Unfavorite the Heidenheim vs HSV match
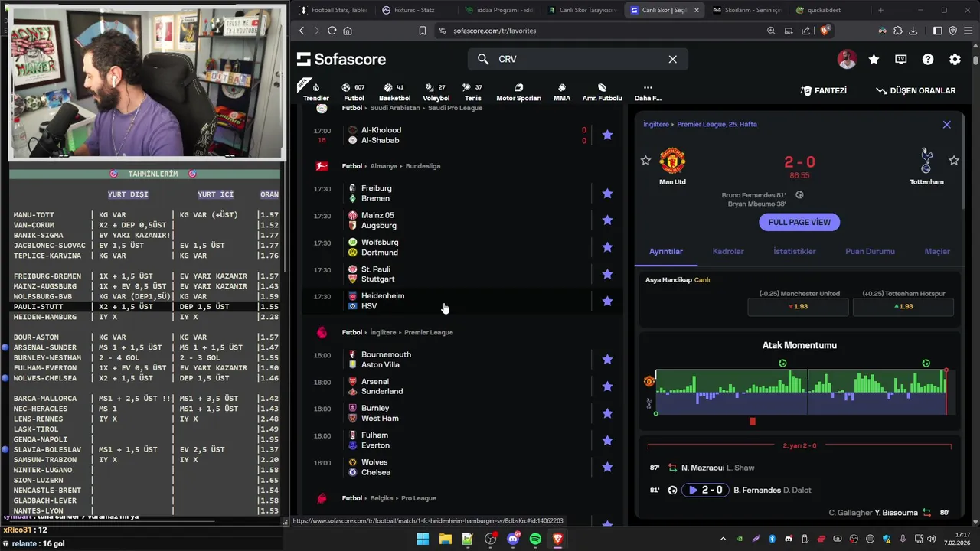Image resolution: width=980 pixels, height=551 pixels. coord(607,301)
